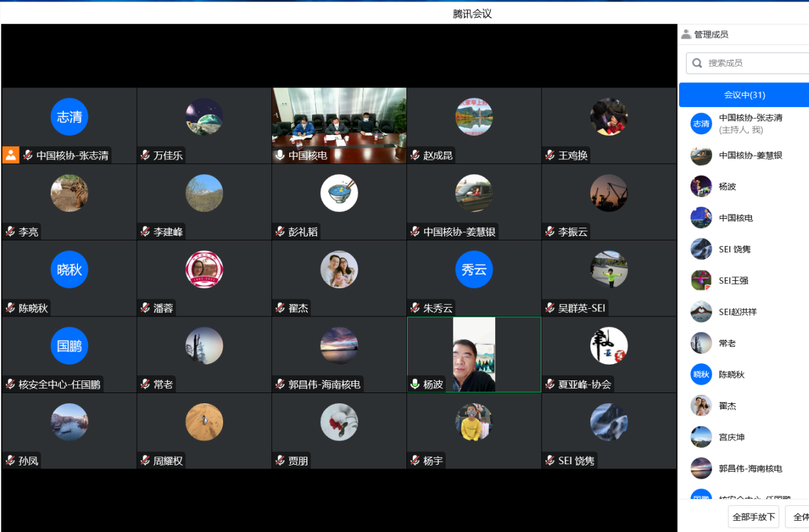The image size is (809, 532).
Task: Click the muted mic icon beside 李振云
Action: 550,232
